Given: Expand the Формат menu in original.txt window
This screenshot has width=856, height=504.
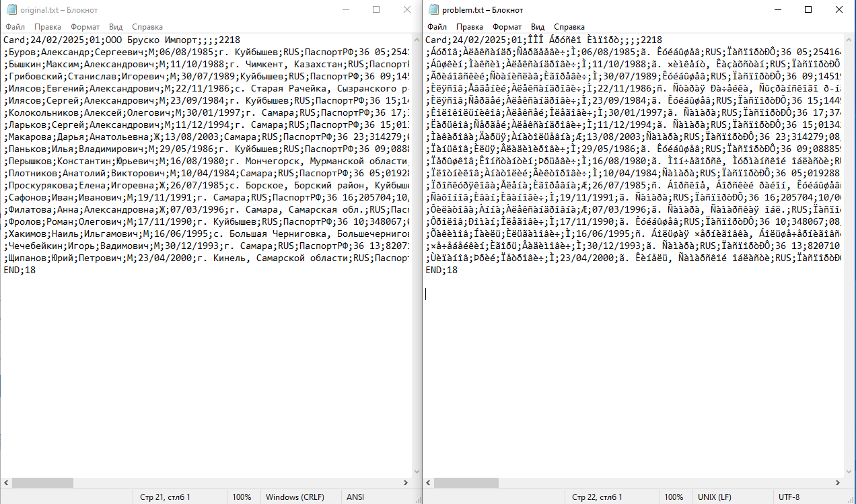Looking at the screenshot, I should (x=85, y=27).
